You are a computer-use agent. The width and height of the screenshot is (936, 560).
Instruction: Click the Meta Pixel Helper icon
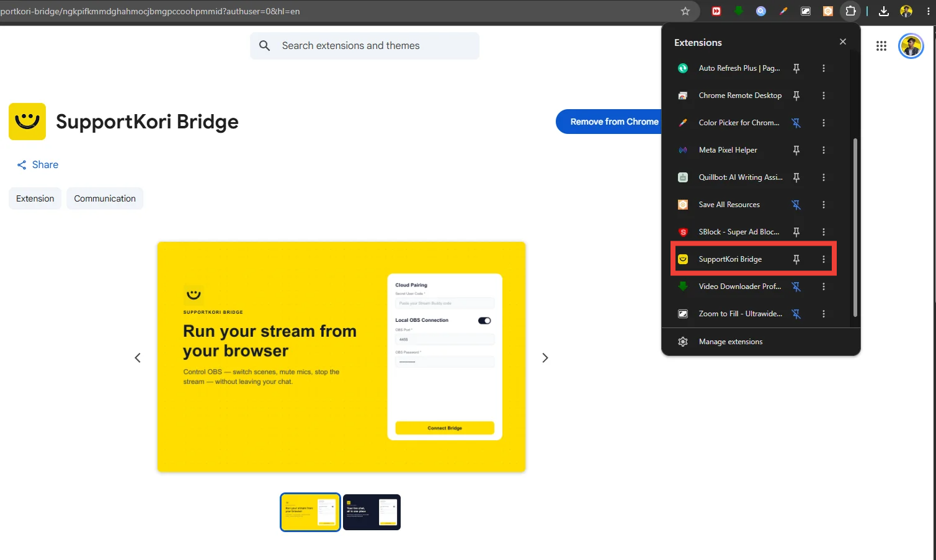pos(683,150)
